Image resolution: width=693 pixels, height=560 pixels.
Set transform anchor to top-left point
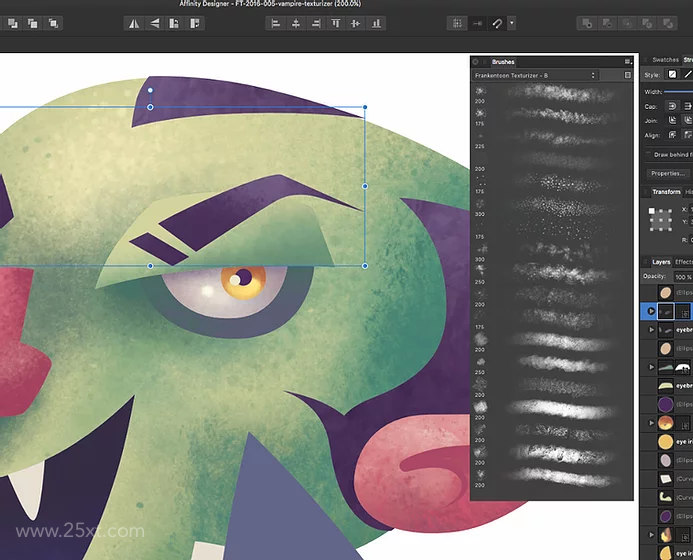tap(651, 211)
